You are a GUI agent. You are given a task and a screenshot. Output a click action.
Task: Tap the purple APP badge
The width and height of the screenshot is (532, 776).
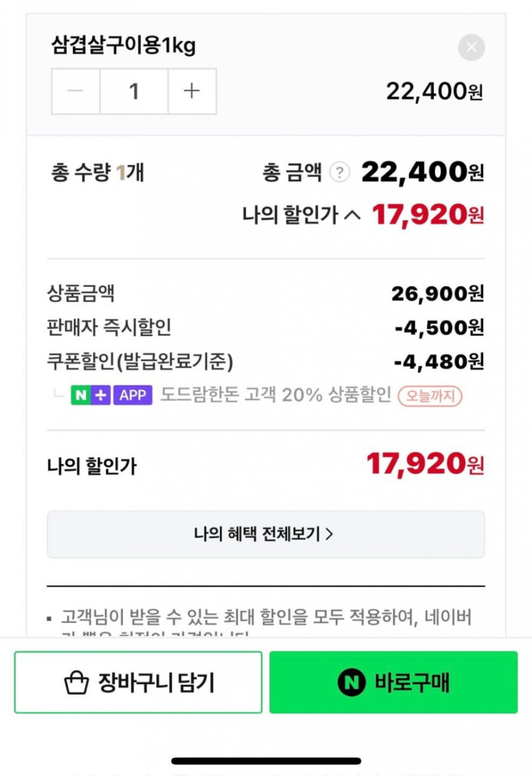point(133,395)
